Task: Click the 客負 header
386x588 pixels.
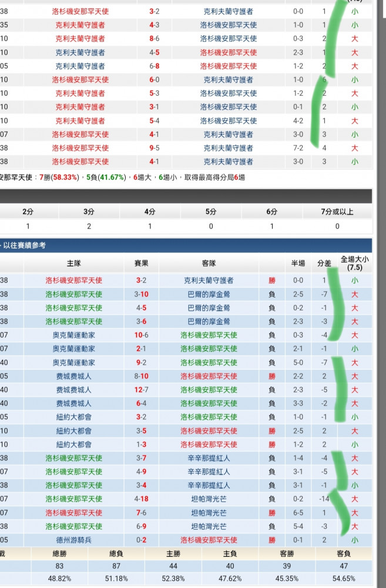Action: tap(344, 553)
